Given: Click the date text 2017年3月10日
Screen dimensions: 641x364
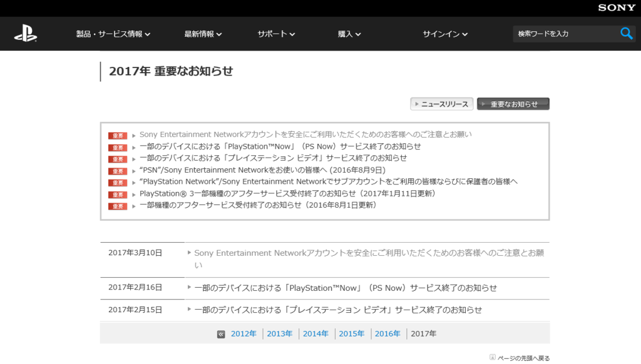Looking at the screenshot, I should pos(135,253).
